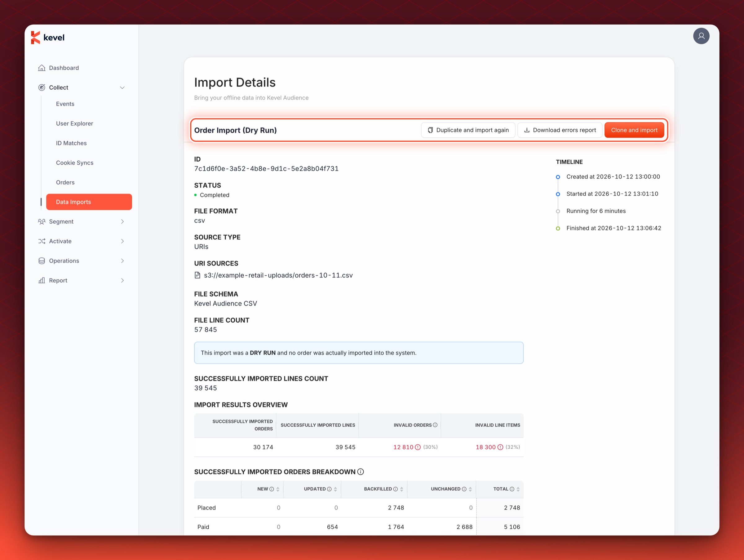The width and height of the screenshot is (744, 560).
Task: Click the info icon beside Successfully Imported Orders Breakdown
Action: coord(360,472)
